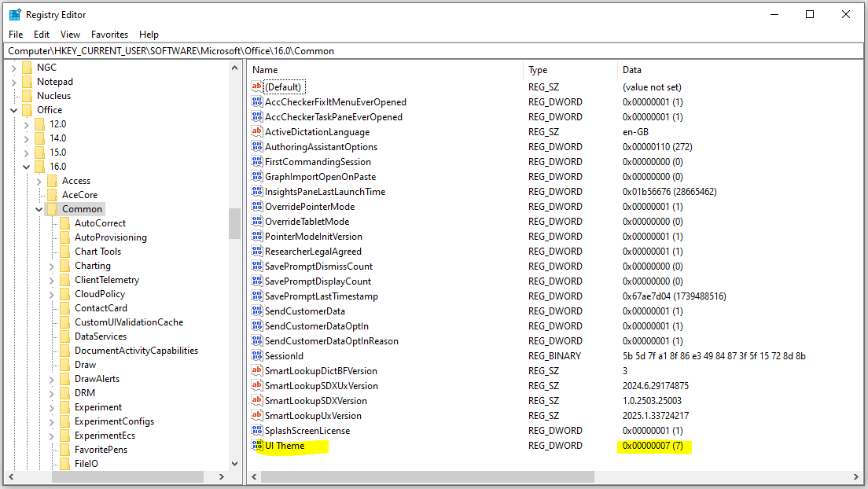This screenshot has width=868, height=489.
Task: Expand the Charting key
Action: (52, 267)
